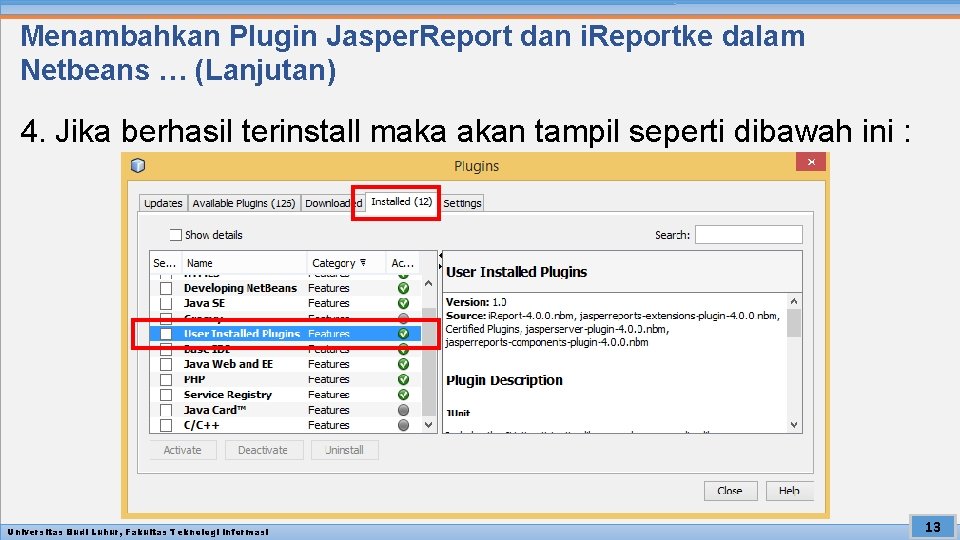
Task: Tick the checkbox for C/C++
Action: [166, 425]
